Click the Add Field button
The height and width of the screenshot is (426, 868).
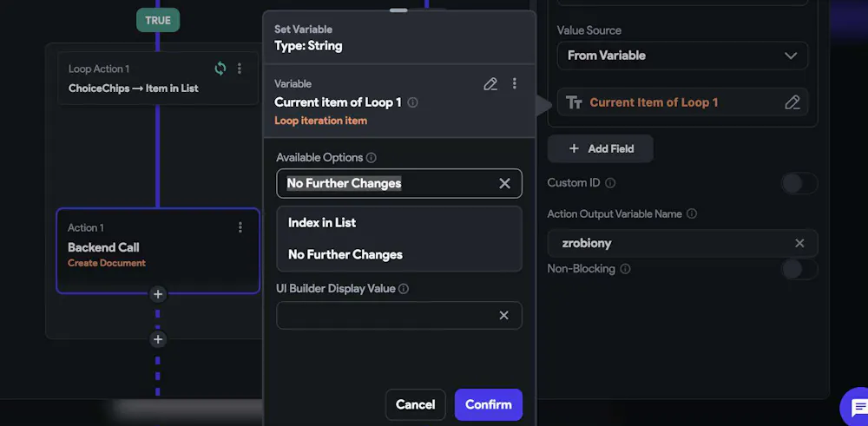(x=601, y=148)
